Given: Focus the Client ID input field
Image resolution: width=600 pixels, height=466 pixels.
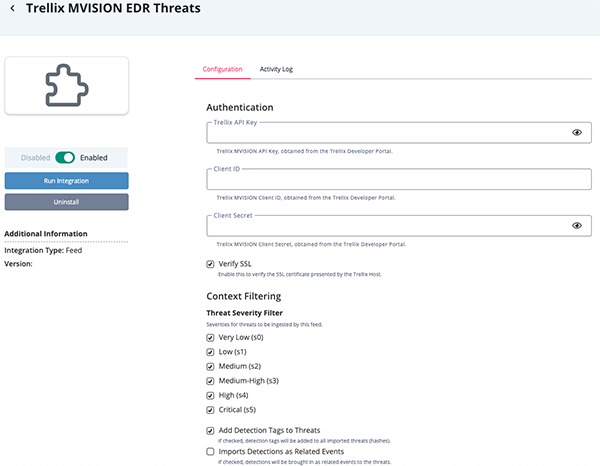Looking at the screenshot, I should [399, 179].
